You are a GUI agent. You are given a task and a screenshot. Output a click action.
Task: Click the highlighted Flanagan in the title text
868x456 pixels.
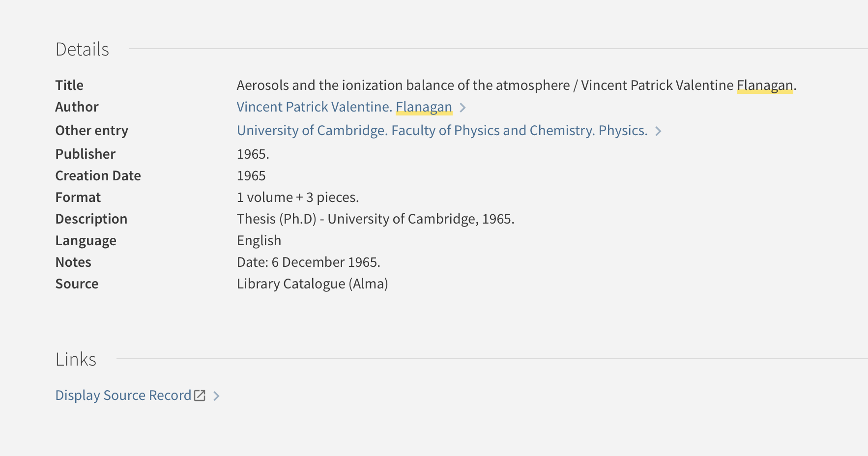764,85
